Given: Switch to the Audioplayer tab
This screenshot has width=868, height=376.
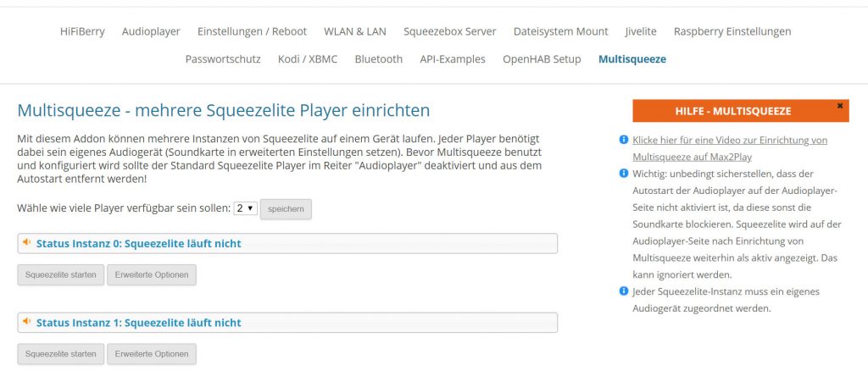Looking at the screenshot, I should coord(151,31).
